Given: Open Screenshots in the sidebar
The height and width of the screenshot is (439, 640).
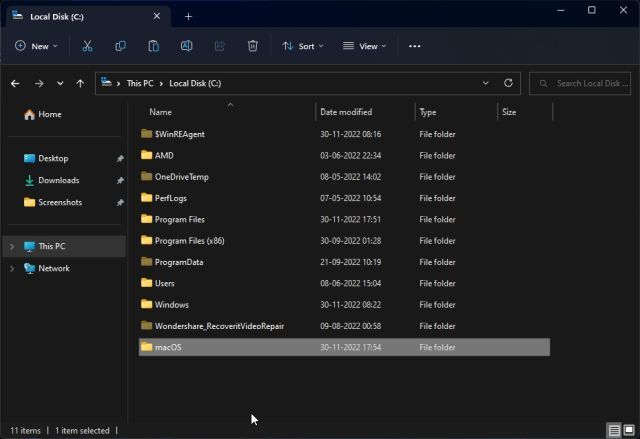Looking at the screenshot, I should pyautogui.click(x=60, y=202).
